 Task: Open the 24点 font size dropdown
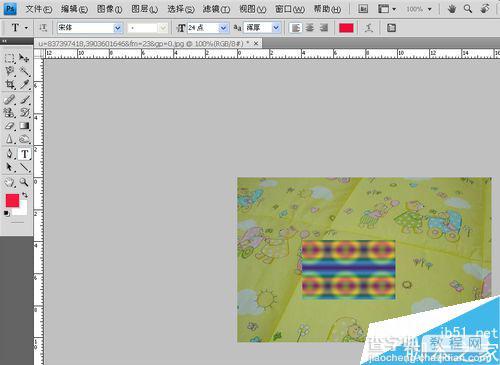[x=224, y=28]
